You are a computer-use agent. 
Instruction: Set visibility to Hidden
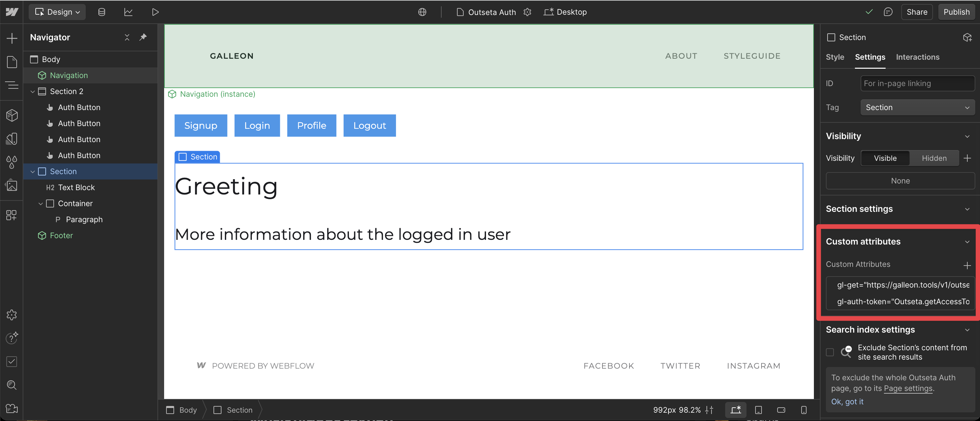[934, 158]
